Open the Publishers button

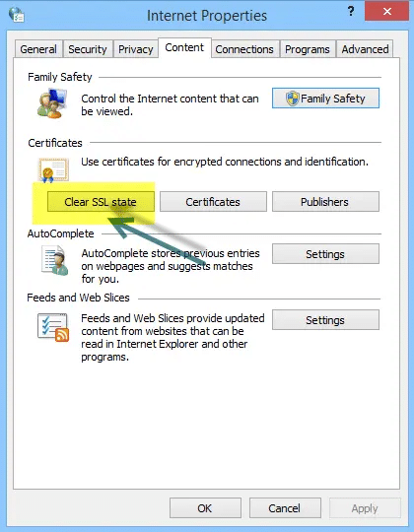pyautogui.click(x=325, y=202)
